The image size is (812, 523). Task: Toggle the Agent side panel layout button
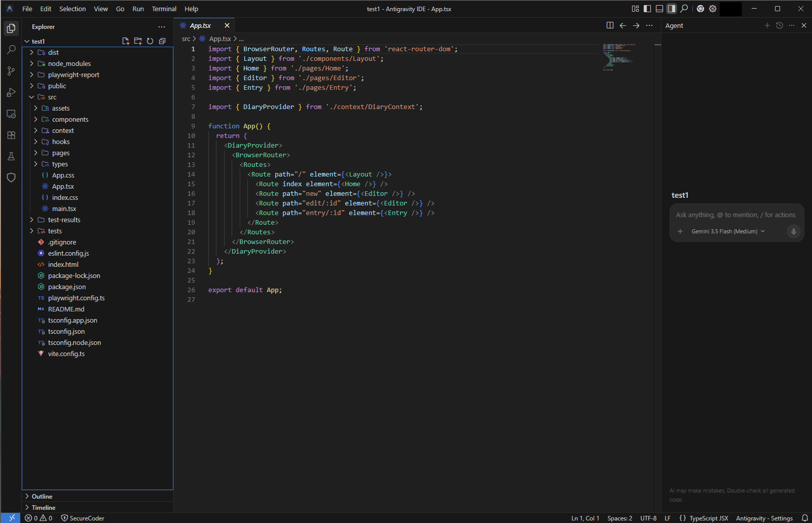coord(672,9)
